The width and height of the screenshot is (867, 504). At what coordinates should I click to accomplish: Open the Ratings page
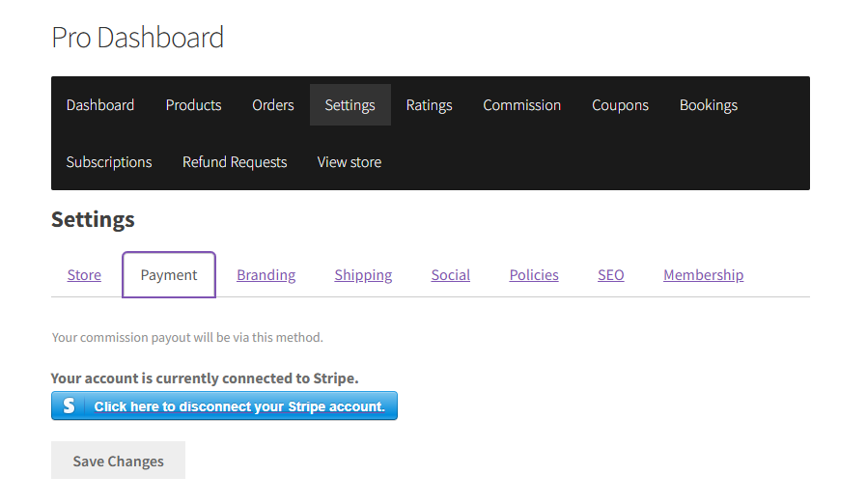429,105
